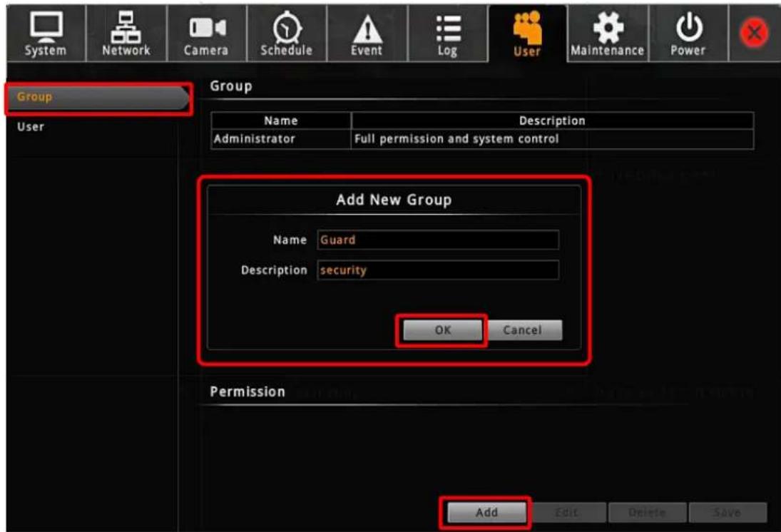Cancel the Add New Group dialog

[x=523, y=329]
